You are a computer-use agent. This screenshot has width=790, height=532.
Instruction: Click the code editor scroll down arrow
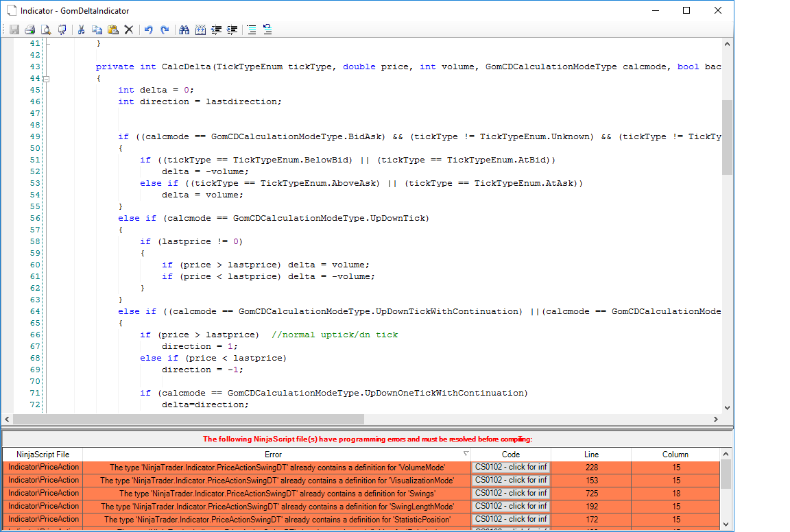(x=727, y=407)
